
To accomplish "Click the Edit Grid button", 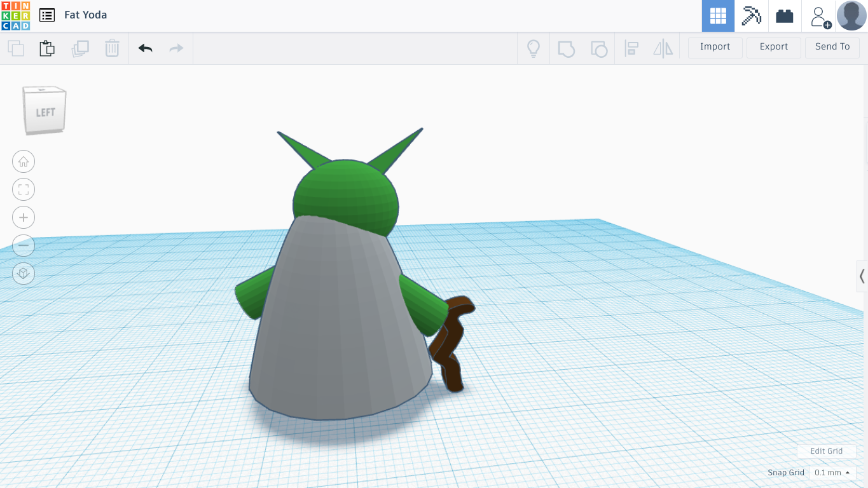I will point(826,451).
